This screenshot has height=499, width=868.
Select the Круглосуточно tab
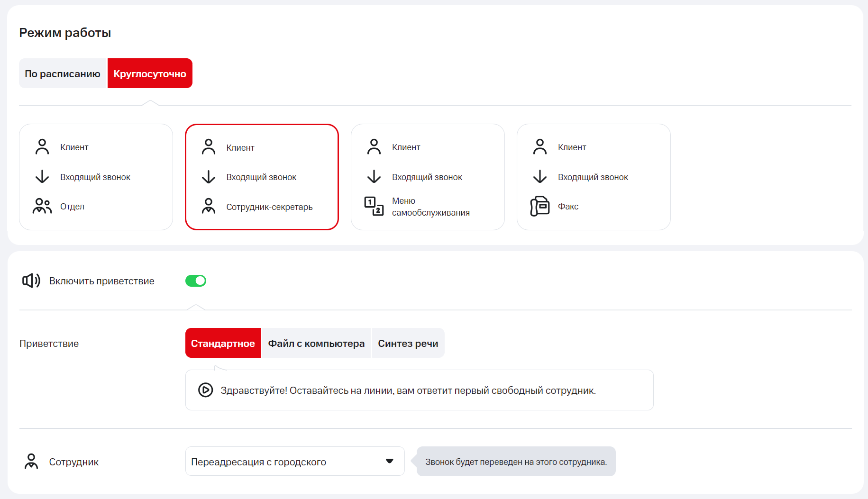(150, 73)
